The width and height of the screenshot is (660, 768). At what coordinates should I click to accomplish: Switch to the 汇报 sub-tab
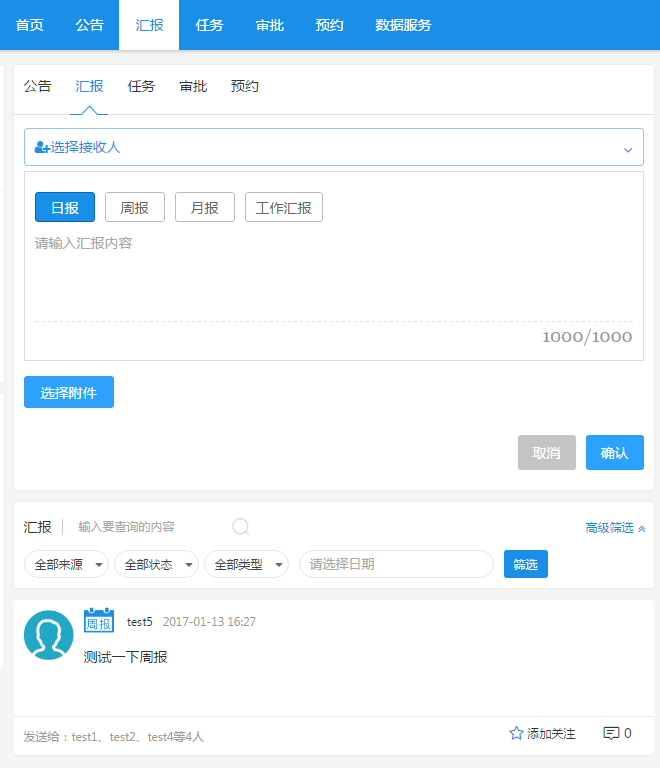(x=89, y=87)
